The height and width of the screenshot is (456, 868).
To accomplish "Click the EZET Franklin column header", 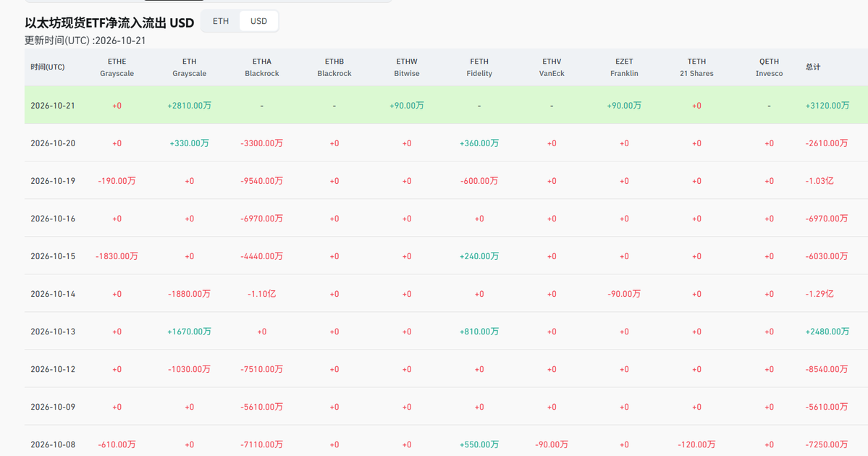I will pyautogui.click(x=625, y=67).
